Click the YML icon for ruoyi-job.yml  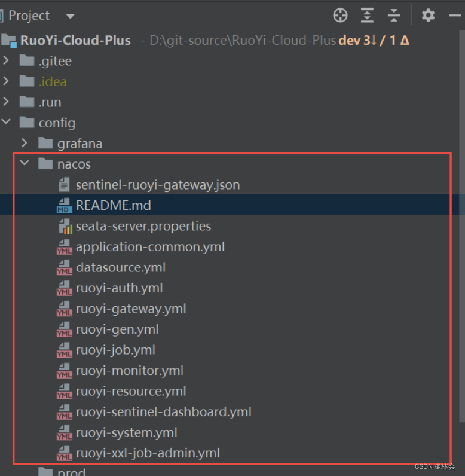pos(65,350)
